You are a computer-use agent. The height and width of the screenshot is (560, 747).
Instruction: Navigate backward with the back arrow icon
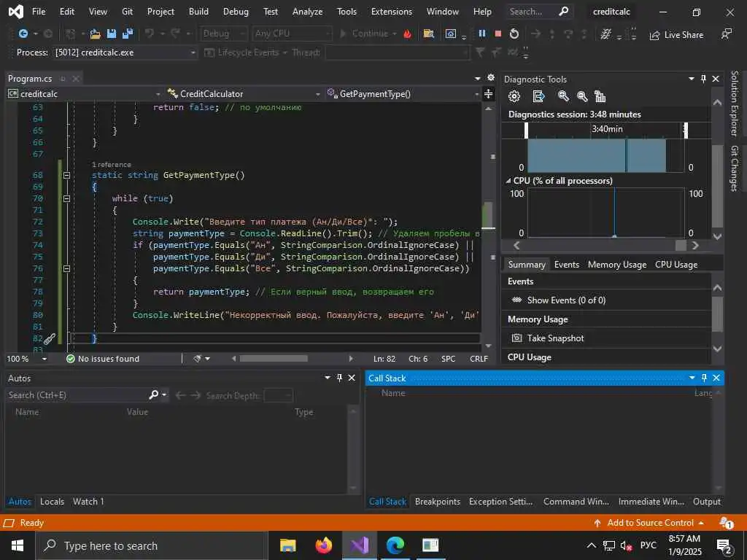click(23, 34)
